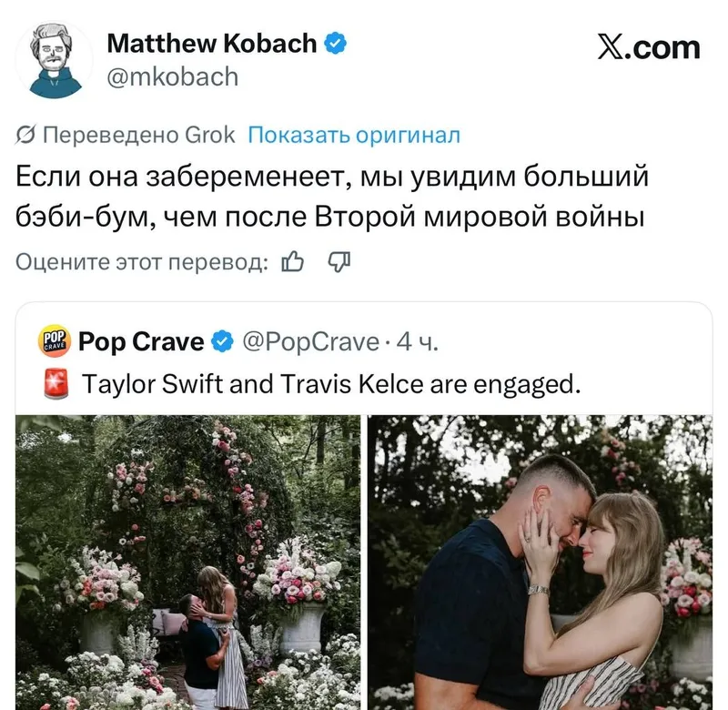Open the @PopCrave handle

click(x=311, y=341)
